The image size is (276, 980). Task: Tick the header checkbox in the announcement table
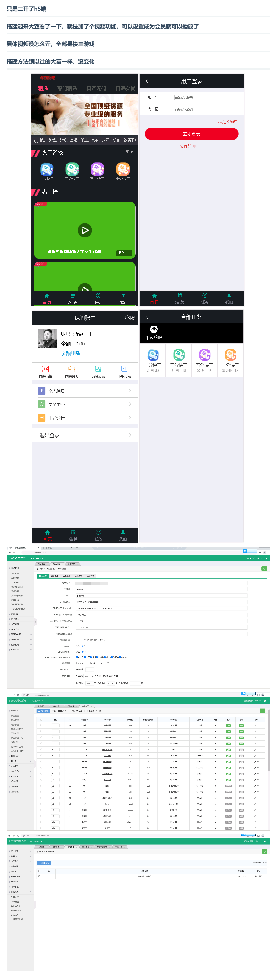pos(40,871)
